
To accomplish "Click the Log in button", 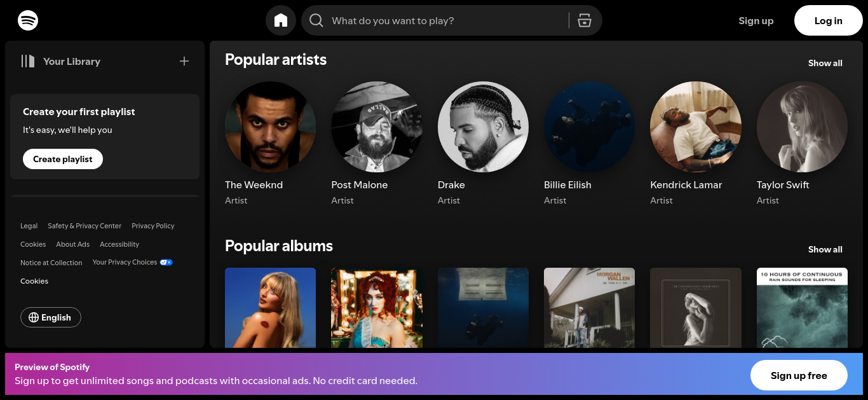I will [829, 20].
